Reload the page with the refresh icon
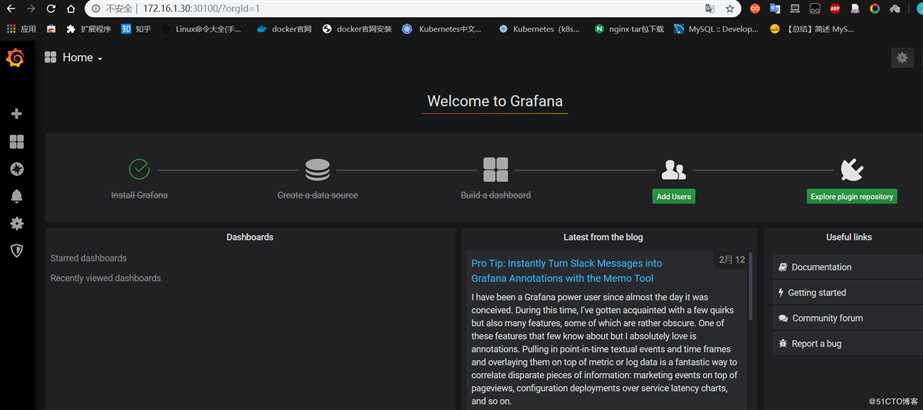The height and width of the screenshot is (410, 923). click(x=51, y=9)
